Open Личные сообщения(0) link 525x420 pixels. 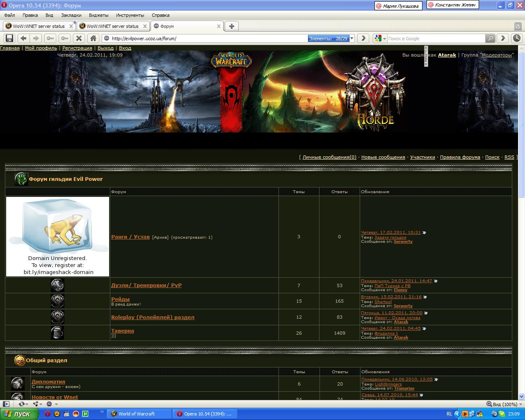(x=329, y=157)
